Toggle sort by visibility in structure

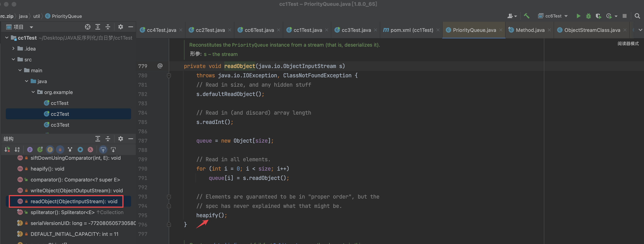pos(7,150)
